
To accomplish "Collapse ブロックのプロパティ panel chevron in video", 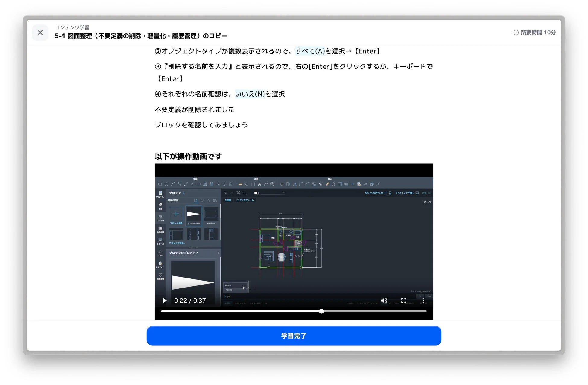I will click(x=218, y=253).
